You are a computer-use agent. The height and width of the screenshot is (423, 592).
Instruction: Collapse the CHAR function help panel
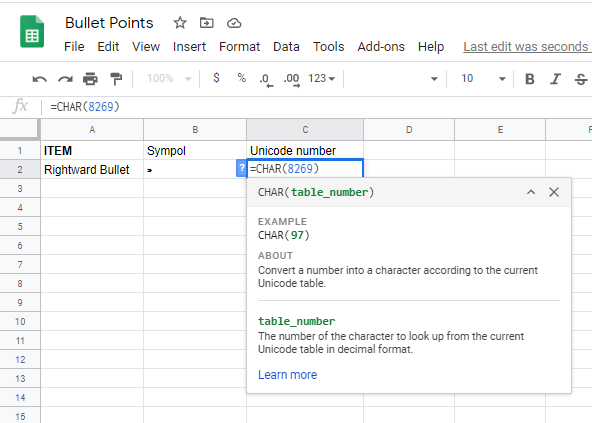coord(531,192)
